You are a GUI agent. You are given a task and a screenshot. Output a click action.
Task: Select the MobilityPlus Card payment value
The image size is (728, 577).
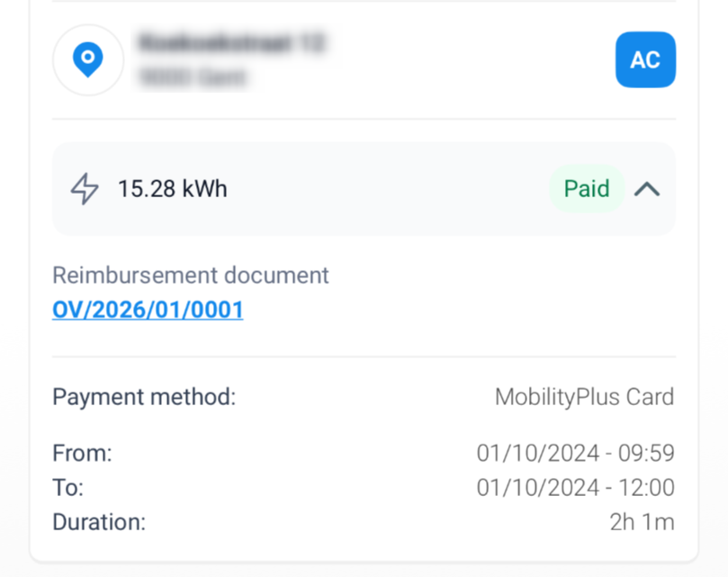[585, 397]
